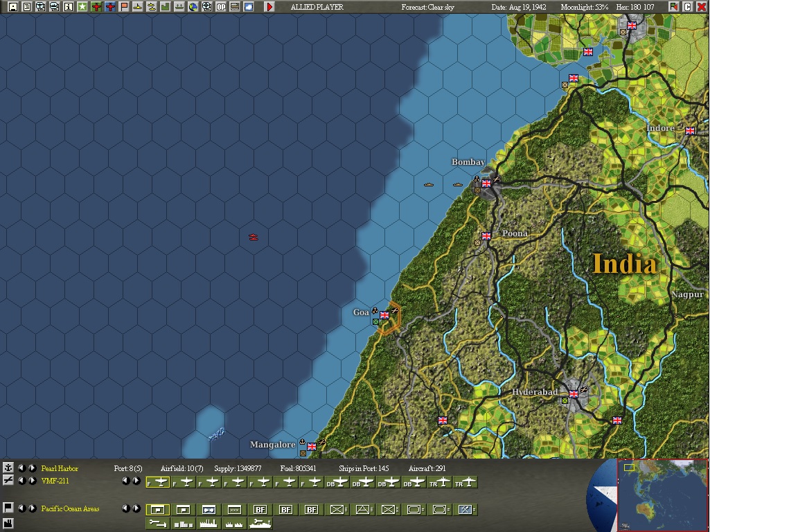Go to next base after Pearl Harbor
Screen dimensions: 798x532
coord(32,468)
